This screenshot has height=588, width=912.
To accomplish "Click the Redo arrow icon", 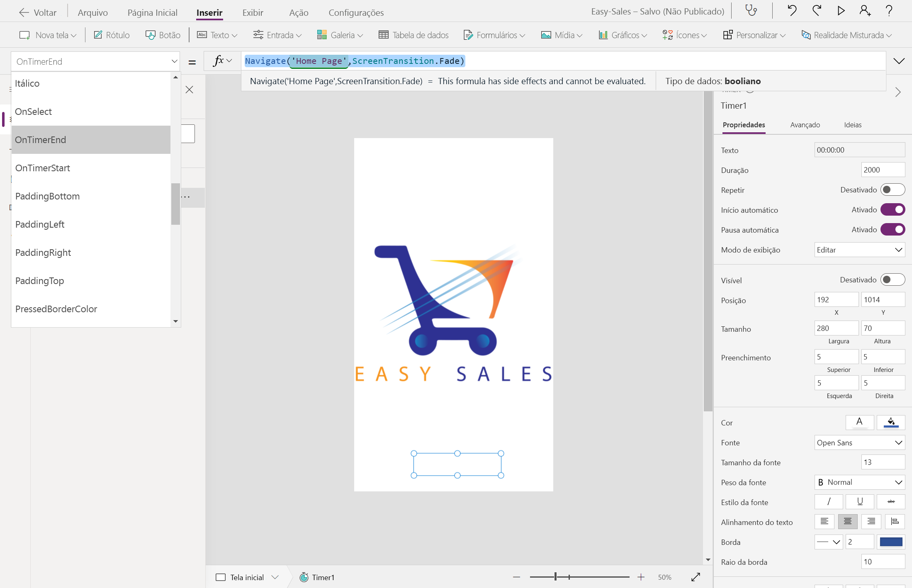I will click(817, 11).
